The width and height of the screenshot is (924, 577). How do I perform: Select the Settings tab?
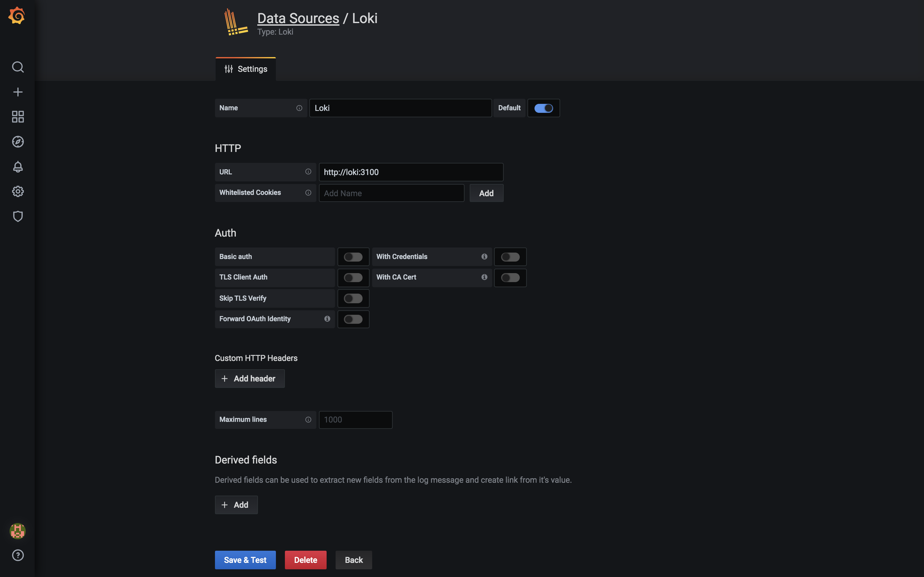[x=245, y=69]
